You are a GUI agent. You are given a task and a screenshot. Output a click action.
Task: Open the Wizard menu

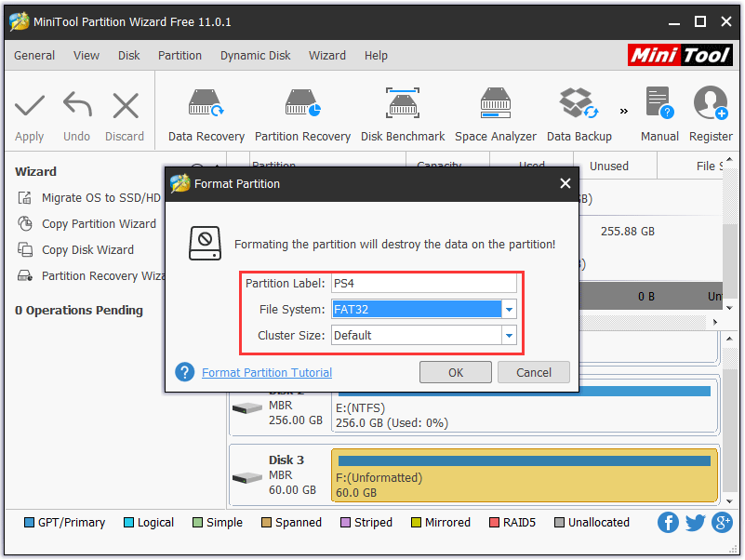[x=327, y=55]
